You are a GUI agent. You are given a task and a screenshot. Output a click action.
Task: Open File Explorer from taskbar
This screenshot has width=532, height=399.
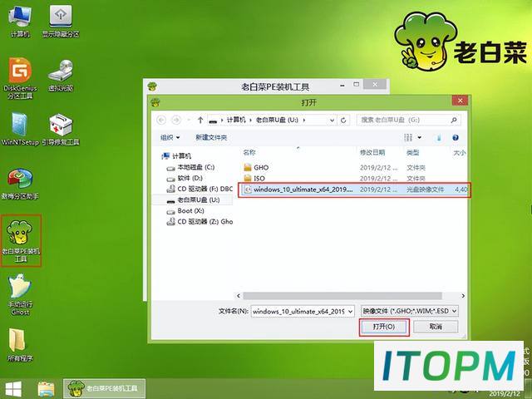click(x=47, y=389)
